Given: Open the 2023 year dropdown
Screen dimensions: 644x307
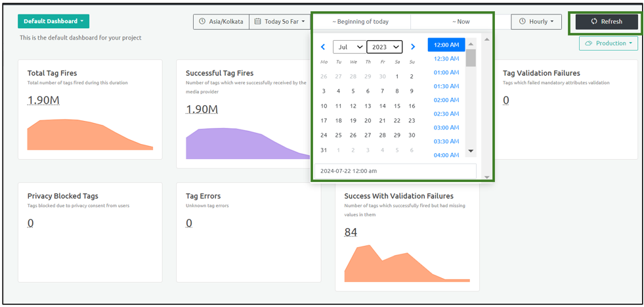Looking at the screenshot, I should point(384,47).
